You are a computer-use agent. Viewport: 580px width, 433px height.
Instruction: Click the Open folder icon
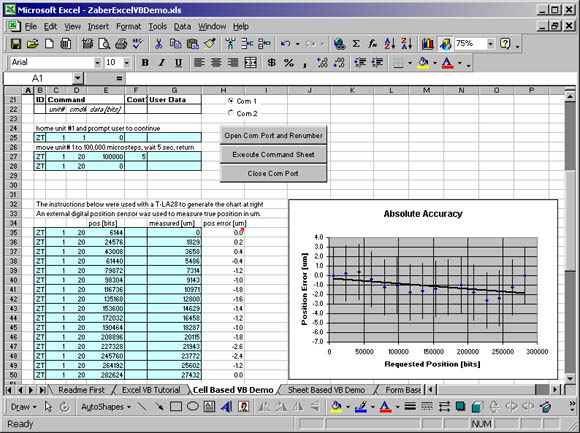[33, 44]
